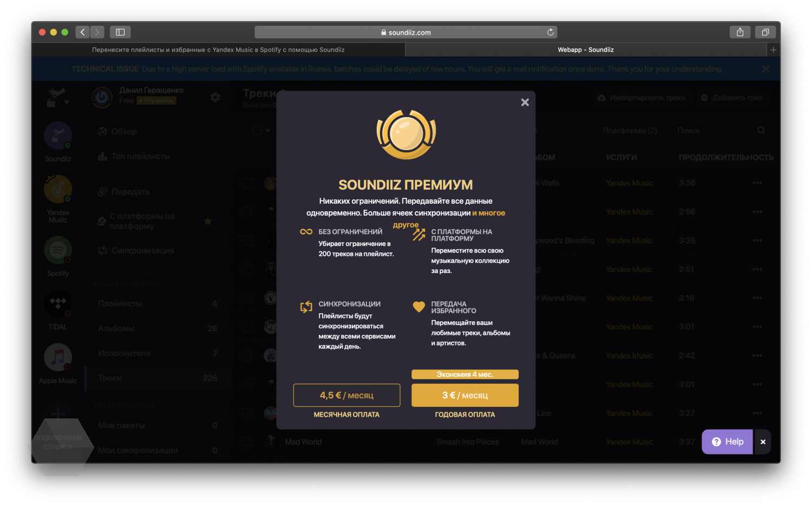Viewport: 812px width, 505px height.
Task: Sort by Продолжительность column header
Action: click(726, 158)
